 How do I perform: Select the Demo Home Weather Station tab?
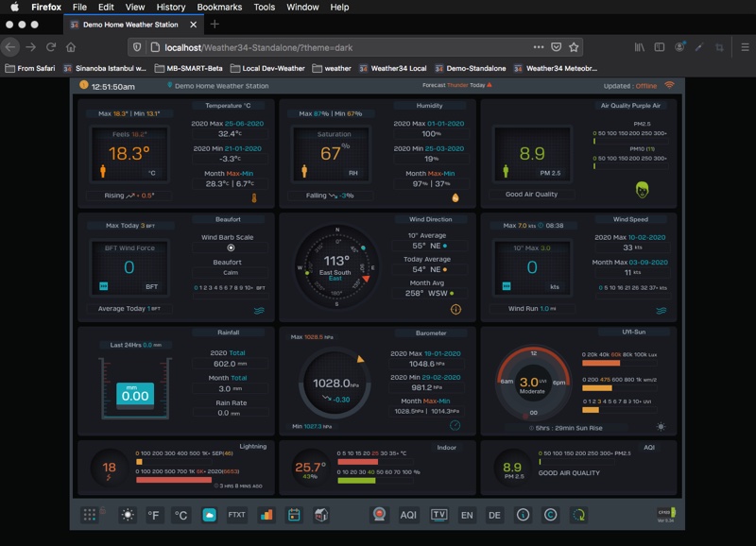pyautogui.click(x=131, y=25)
